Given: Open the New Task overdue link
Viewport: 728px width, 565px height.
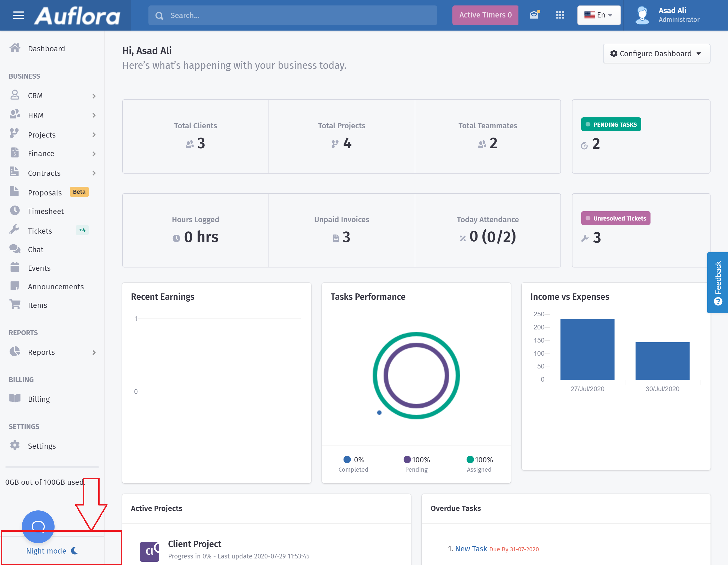Looking at the screenshot, I should pyautogui.click(x=471, y=549).
